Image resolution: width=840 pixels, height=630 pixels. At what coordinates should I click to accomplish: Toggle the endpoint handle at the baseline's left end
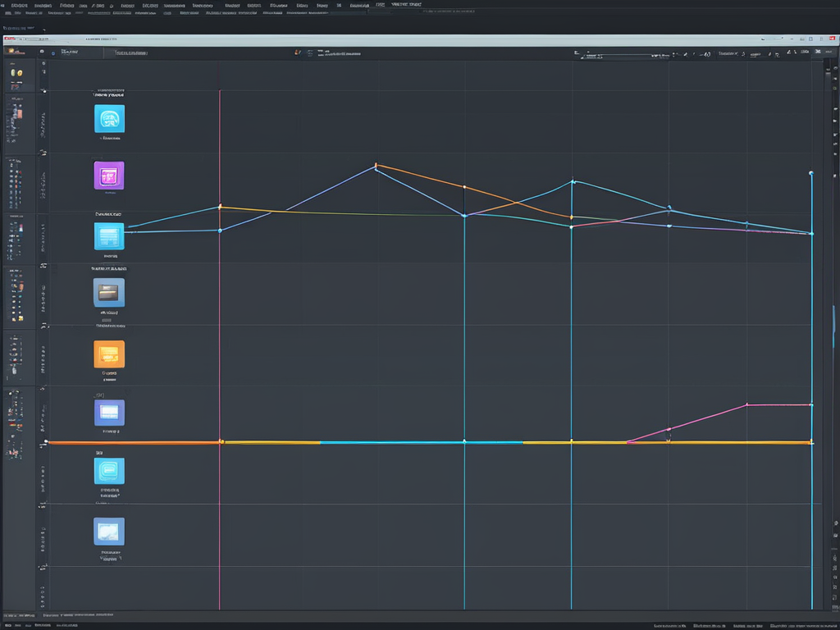coord(47,442)
